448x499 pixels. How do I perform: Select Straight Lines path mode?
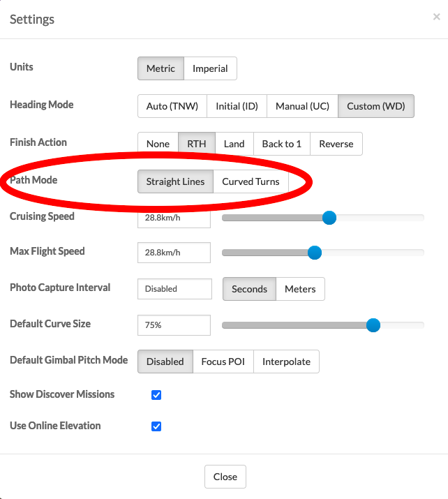pos(175,181)
